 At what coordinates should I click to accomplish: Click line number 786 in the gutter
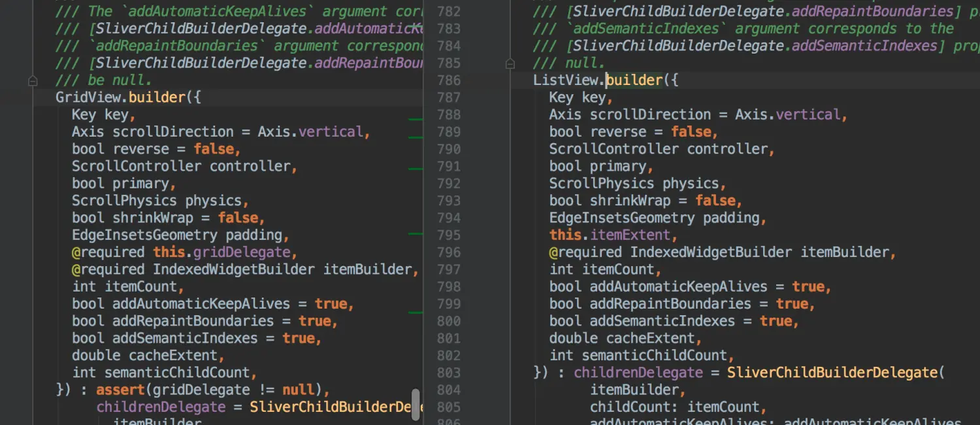click(448, 80)
